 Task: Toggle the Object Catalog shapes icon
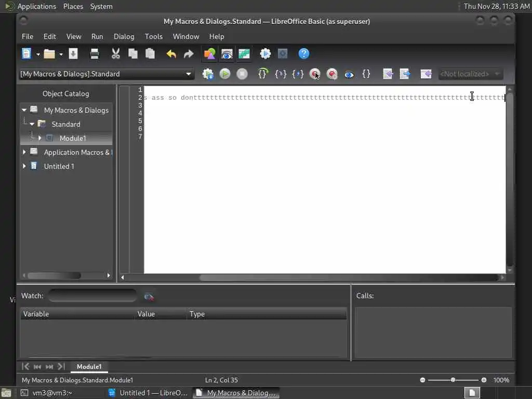[210, 54]
